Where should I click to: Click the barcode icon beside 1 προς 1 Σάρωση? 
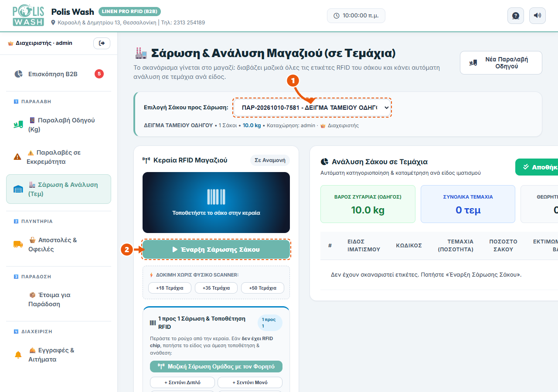pos(152,323)
